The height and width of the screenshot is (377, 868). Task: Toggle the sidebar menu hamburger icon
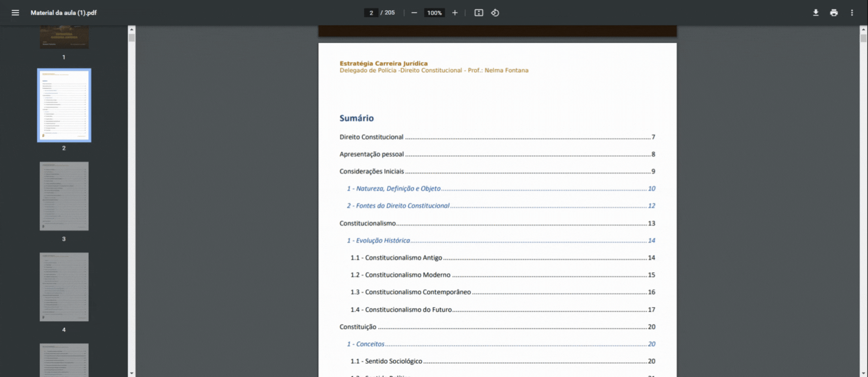coord(15,13)
